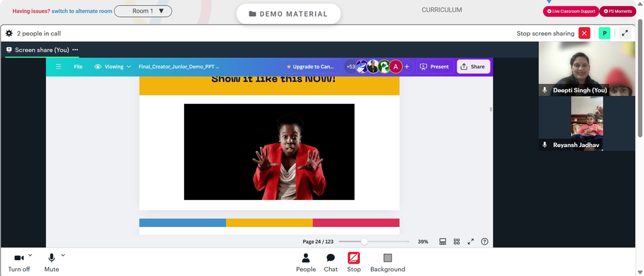The width and height of the screenshot is (644, 276).
Task: Click Live Classroom Support button
Action: click(x=571, y=11)
